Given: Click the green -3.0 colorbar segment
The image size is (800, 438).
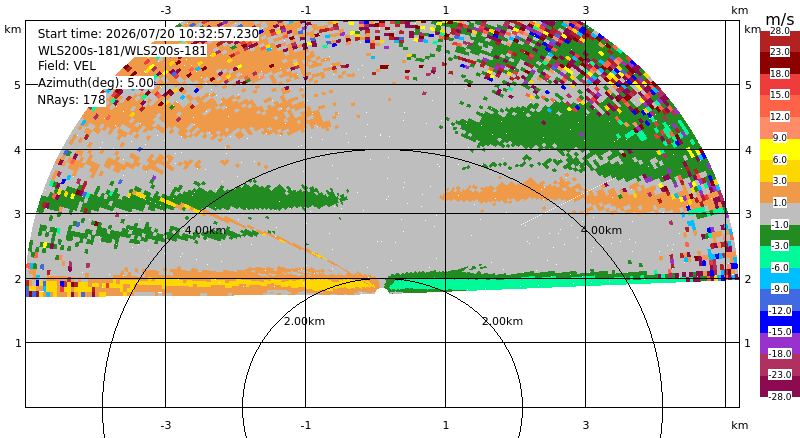Looking at the screenshot, I should click(780, 235).
